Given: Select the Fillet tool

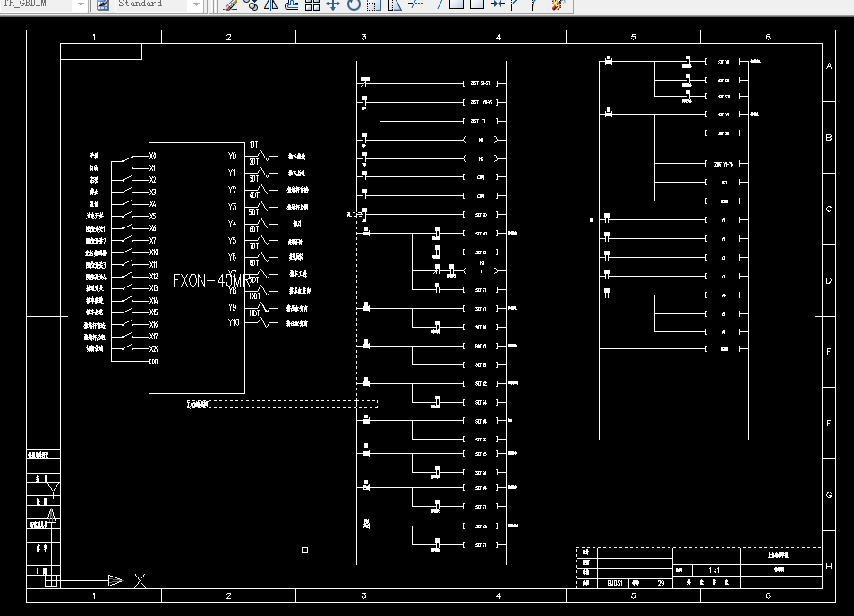Looking at the screenshot, I should click(x=535, y=4).
